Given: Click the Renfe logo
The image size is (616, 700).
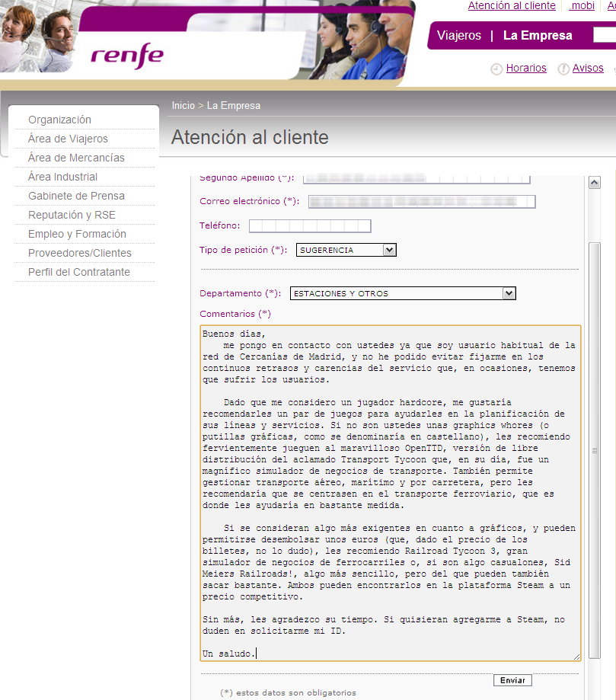Looking at the screenshot, I should point(126,56).
